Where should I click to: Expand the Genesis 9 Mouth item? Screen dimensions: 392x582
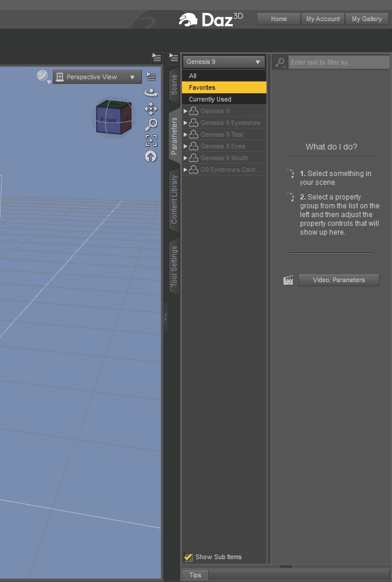tap(185, 158)
